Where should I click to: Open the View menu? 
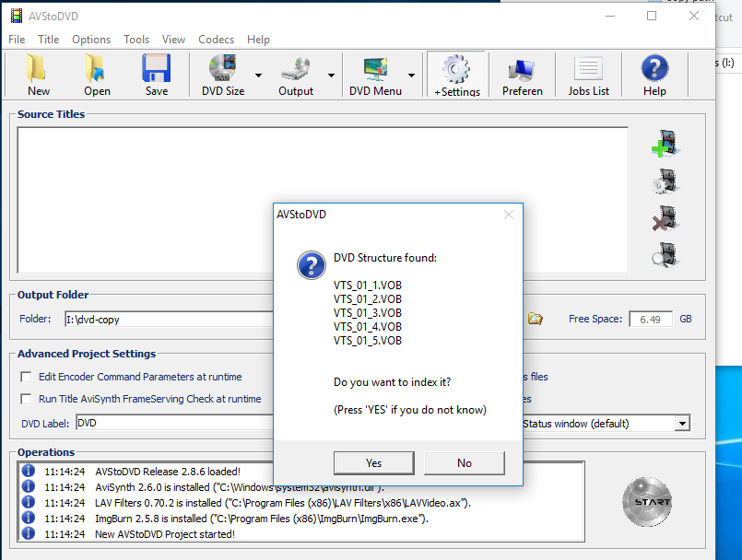[x=173, y=40]
